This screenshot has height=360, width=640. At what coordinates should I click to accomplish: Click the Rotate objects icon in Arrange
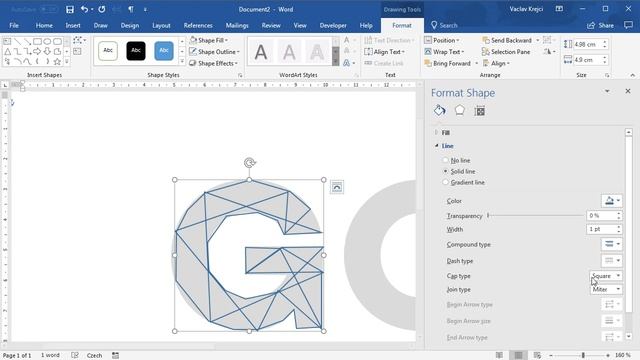click(x=549, y=51)
